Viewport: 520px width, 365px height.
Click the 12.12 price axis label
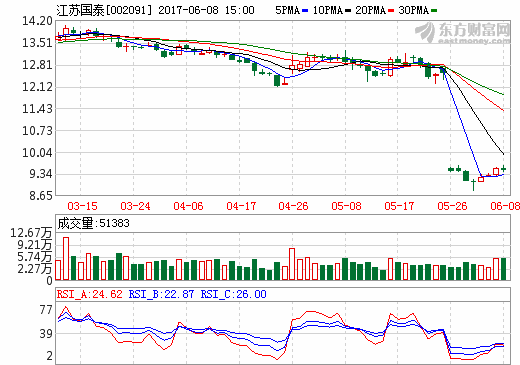coord(37,87)
